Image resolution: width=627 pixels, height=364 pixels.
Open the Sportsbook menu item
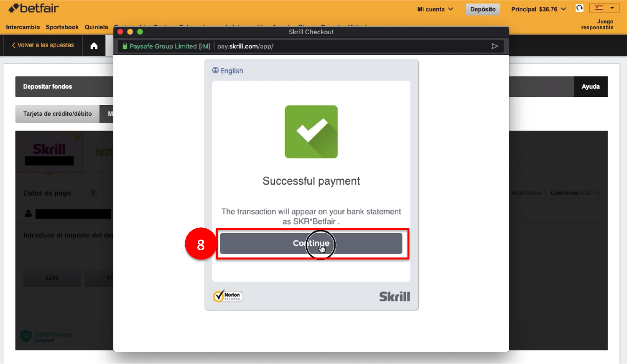pyautogui.click(x=62, y=27)
